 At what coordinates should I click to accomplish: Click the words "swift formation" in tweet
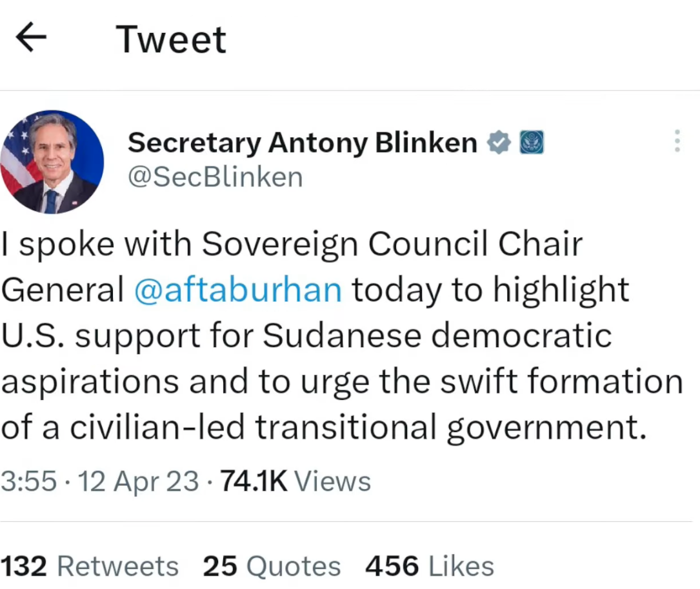coord(561,381)
